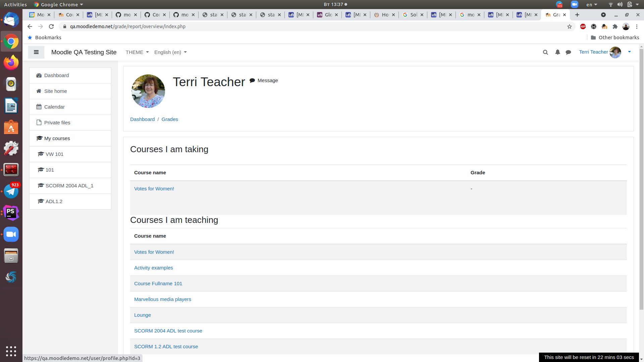
Task: Switch to the Glo browser tab
Action: pos(327,15)
